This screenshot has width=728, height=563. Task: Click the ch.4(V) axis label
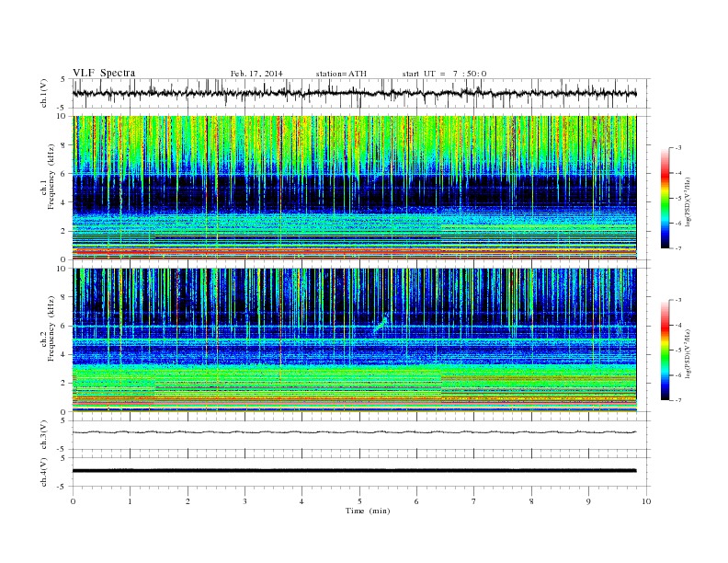[44, 472]
